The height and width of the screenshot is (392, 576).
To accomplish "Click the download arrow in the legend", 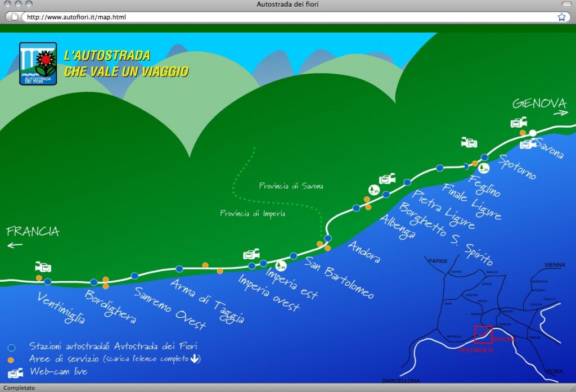I will coord(195,358).
